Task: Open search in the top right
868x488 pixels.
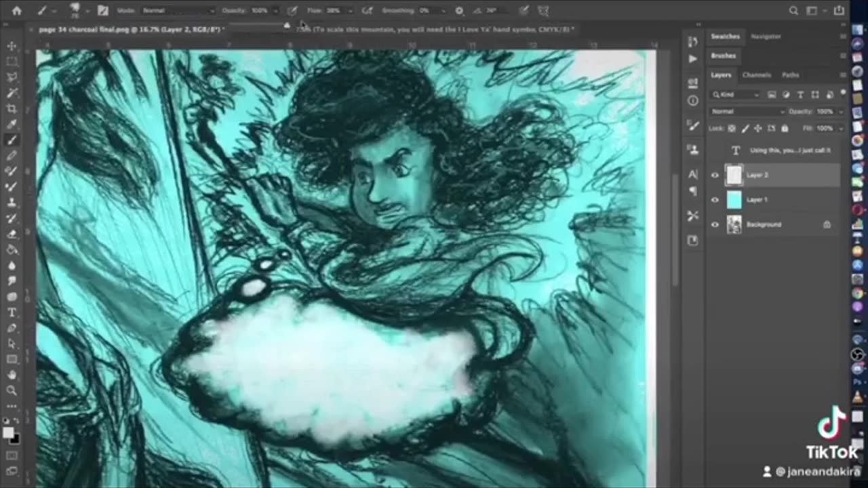Action: point(793,11)
